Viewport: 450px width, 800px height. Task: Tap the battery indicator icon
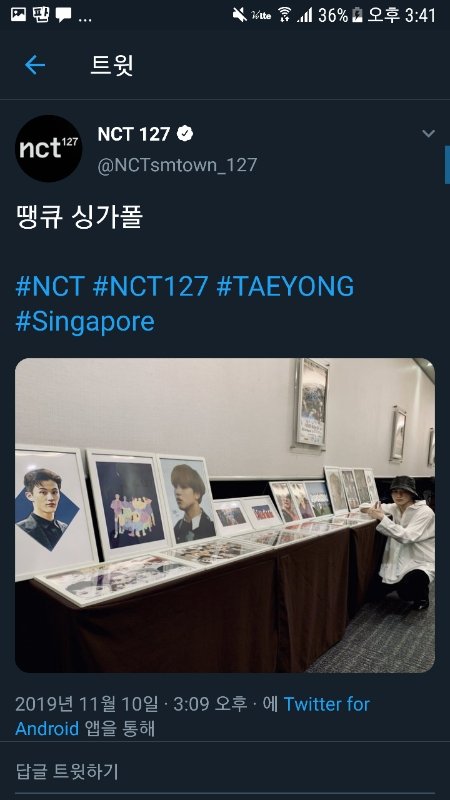point(358,15)
